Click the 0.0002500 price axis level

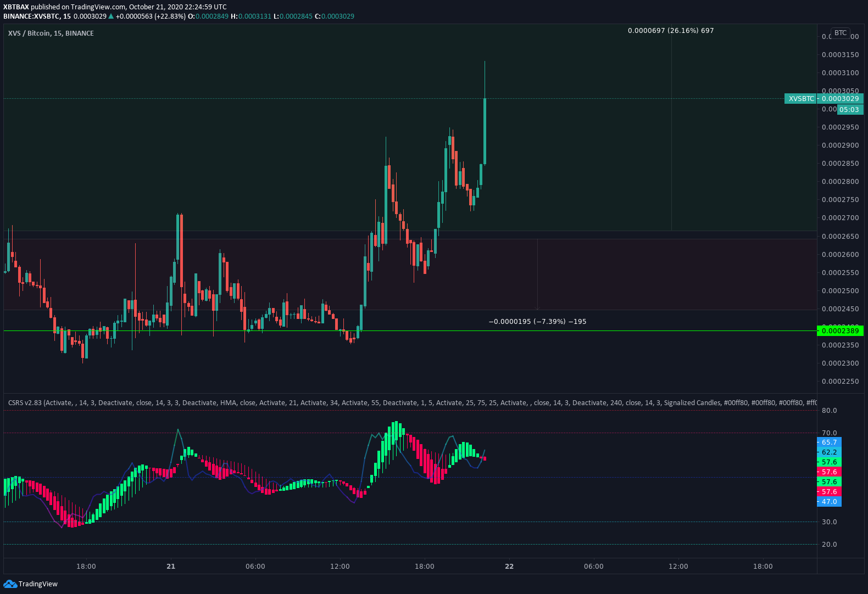841,291
